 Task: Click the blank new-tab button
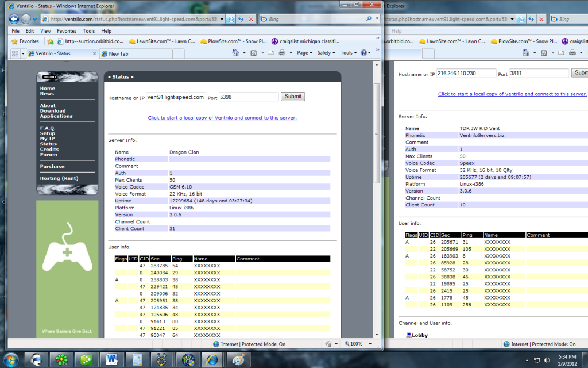coord(179,53)
